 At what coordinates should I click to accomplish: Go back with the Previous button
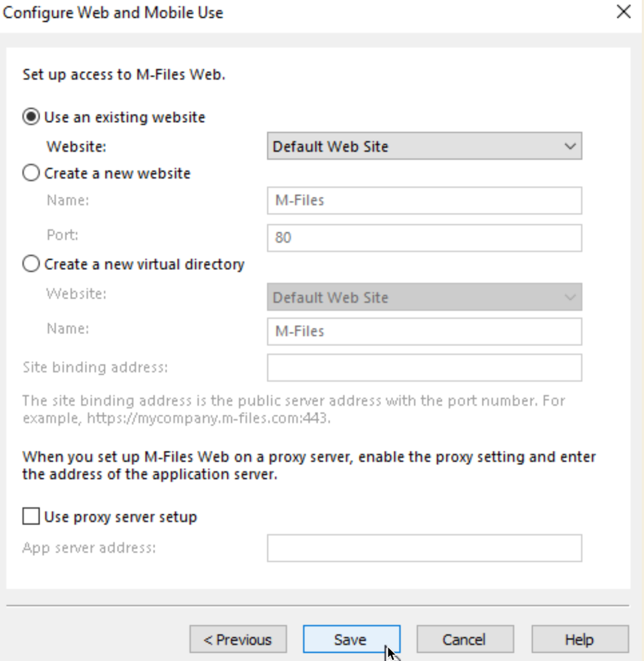click(238, 639)
